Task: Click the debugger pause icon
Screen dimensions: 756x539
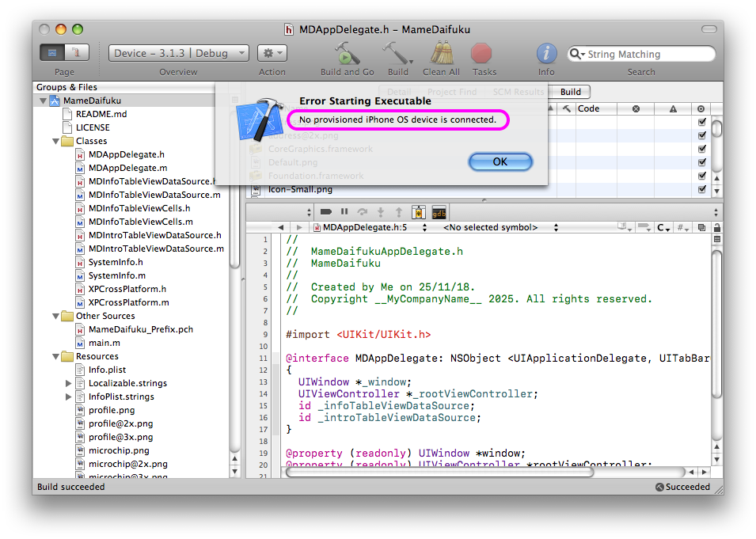Action: tap(344, 212)
